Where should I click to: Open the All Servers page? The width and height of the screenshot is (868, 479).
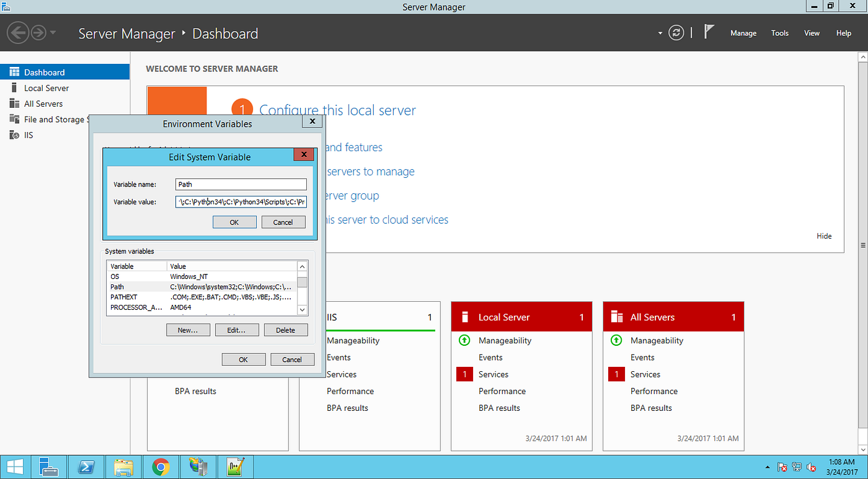[x=42, y=103]
